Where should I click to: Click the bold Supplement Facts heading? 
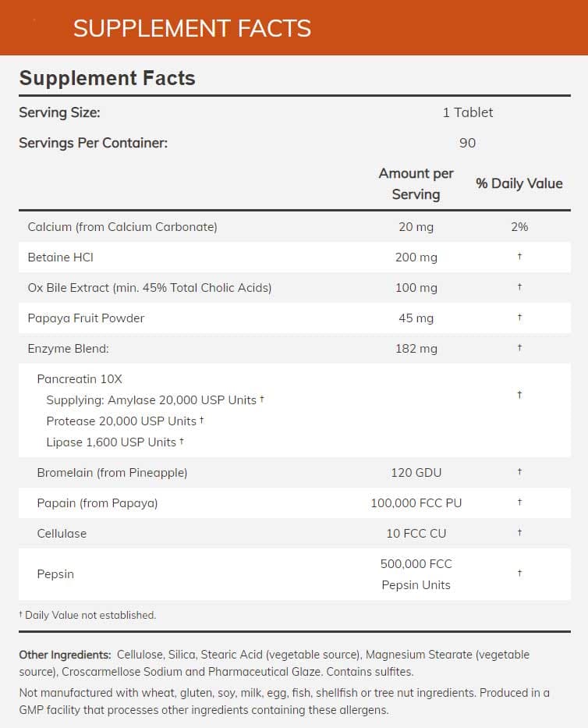click(x=107, y=78)
